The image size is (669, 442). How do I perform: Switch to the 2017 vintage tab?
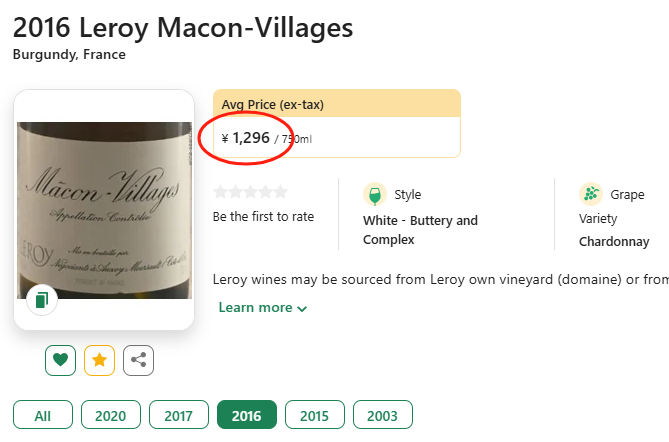(179, 415)
